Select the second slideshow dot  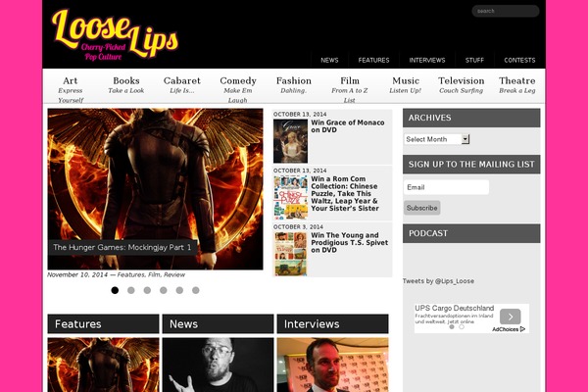pos(131,290)
